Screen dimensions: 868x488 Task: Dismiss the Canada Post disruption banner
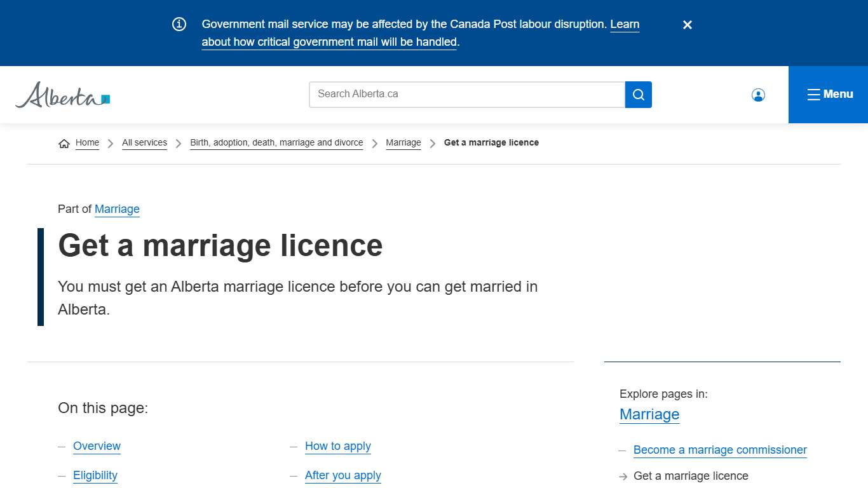click(687, 25)
